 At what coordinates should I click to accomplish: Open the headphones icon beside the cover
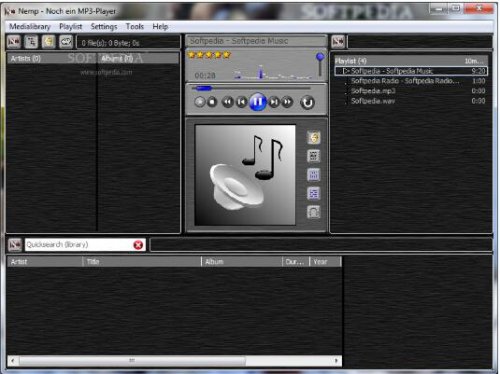click(313, 212)
